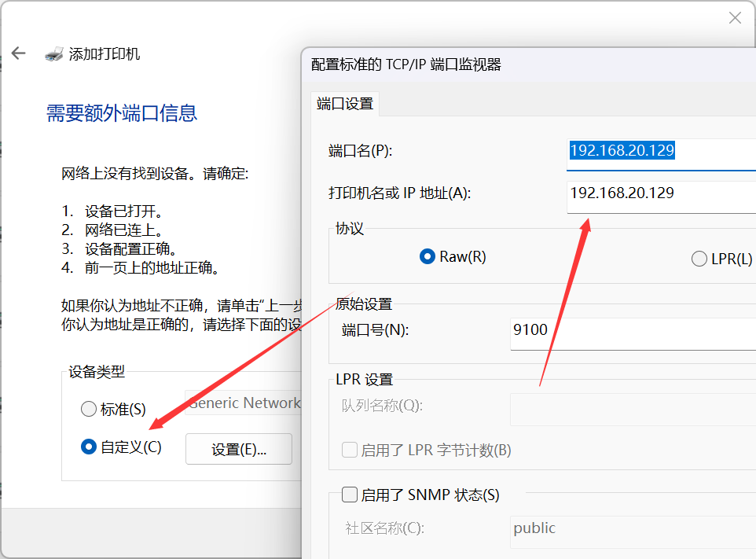
Task: Switch protocol to LPR(L)
Action: click(699, 258)
